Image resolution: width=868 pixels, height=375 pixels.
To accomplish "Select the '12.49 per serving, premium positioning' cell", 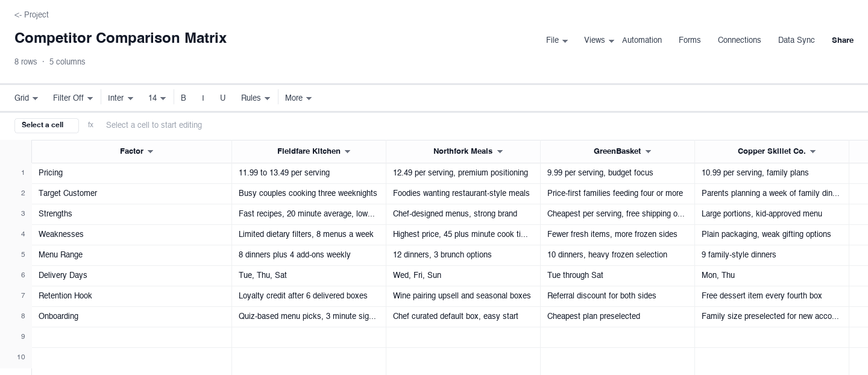I will pyautogui.click(x=463, y=173).
